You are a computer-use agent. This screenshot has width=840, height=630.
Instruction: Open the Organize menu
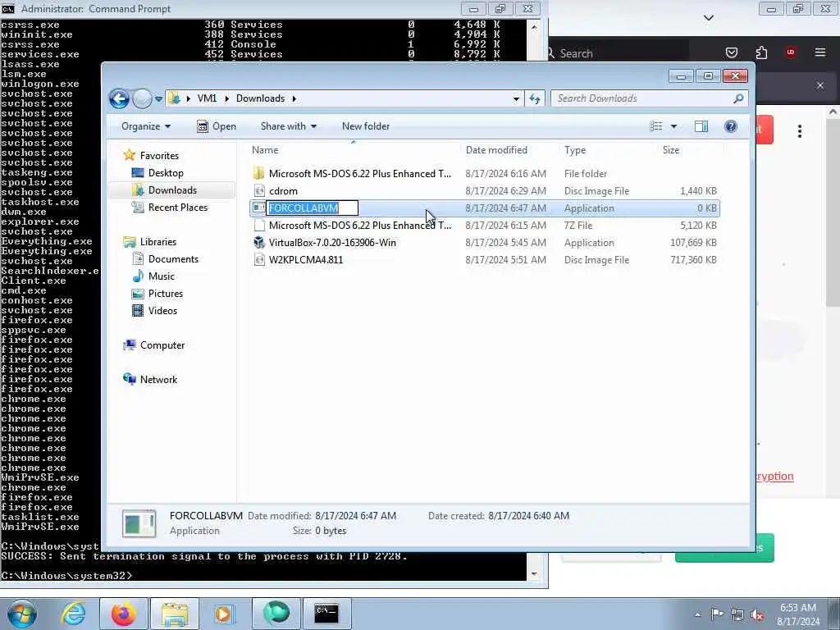[146, 126]
